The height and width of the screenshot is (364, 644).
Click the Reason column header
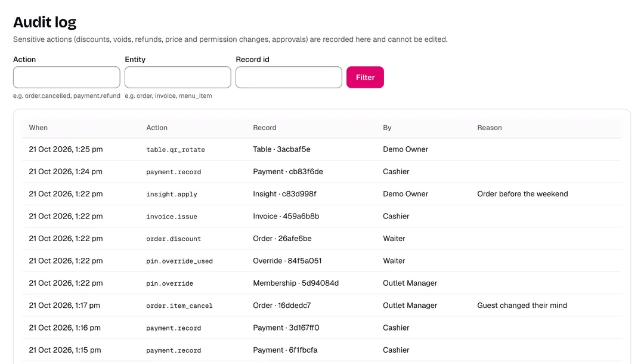(490, 128)
